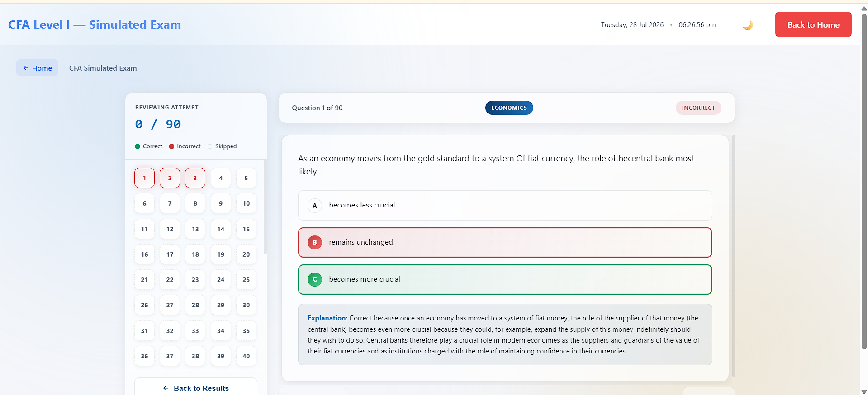Pick question 40 tile

click(246, 356)
